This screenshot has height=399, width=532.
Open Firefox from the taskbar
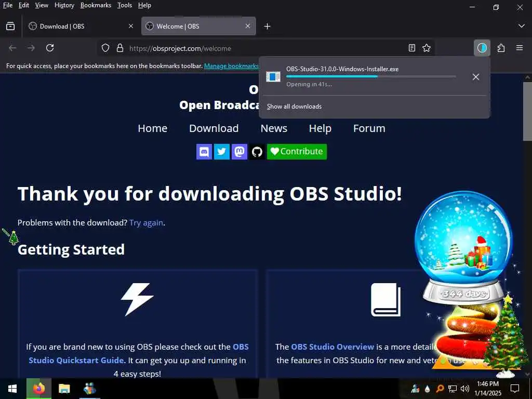click(39, 389)
